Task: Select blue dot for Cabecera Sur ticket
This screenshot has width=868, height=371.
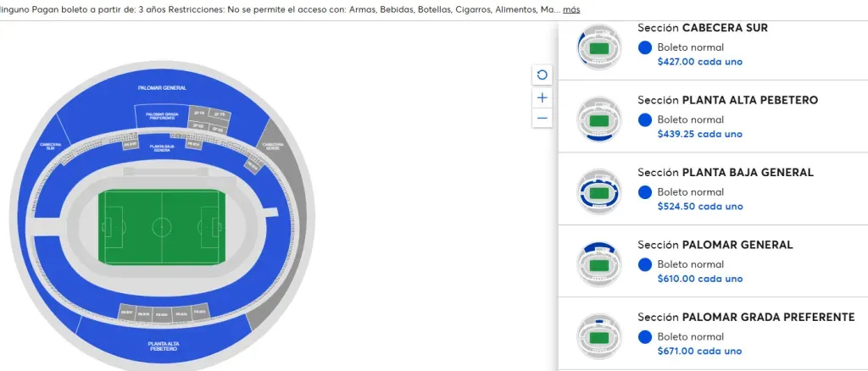Action: (x=645, y=48)
